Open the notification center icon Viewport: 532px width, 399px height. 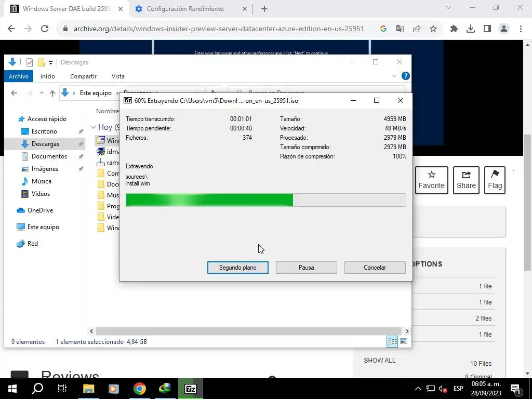[515, 389]
